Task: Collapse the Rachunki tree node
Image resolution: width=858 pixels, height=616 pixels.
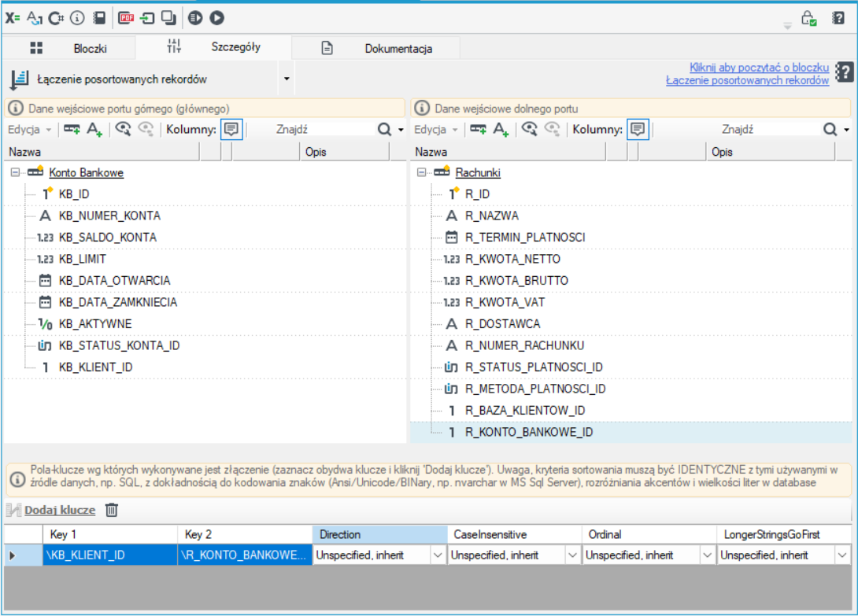Action: 421,172
